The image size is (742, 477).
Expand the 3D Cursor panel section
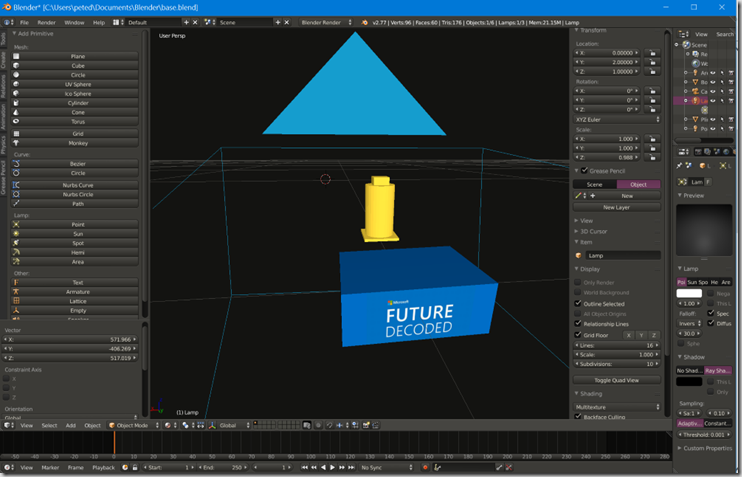[592, 231]
